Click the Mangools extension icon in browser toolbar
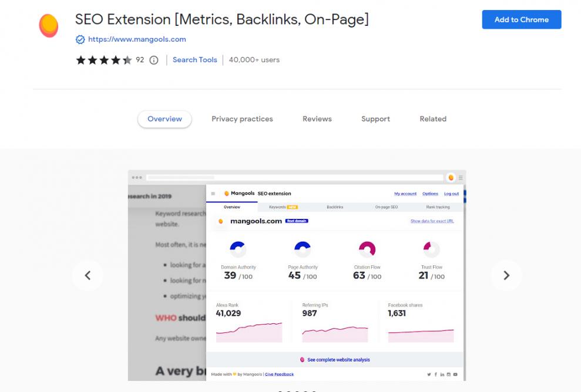The height and width of the screenshot is (392, 581). tap(451, 178)
